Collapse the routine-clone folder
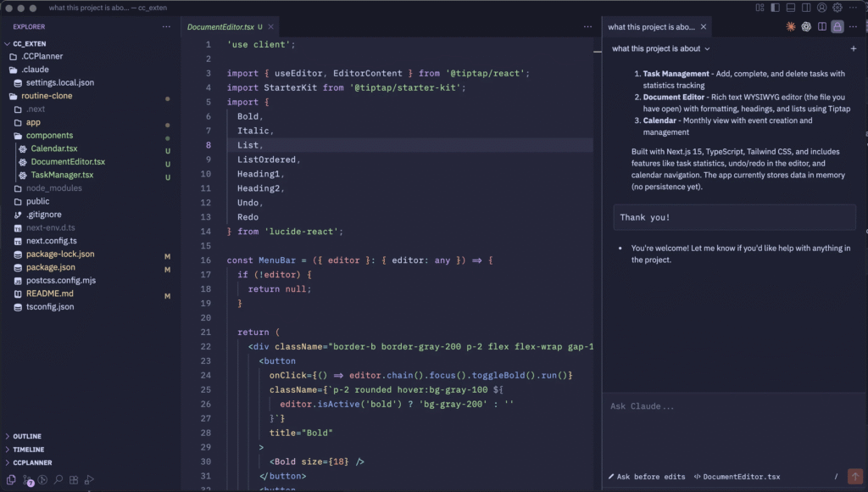 coord(47,96)
